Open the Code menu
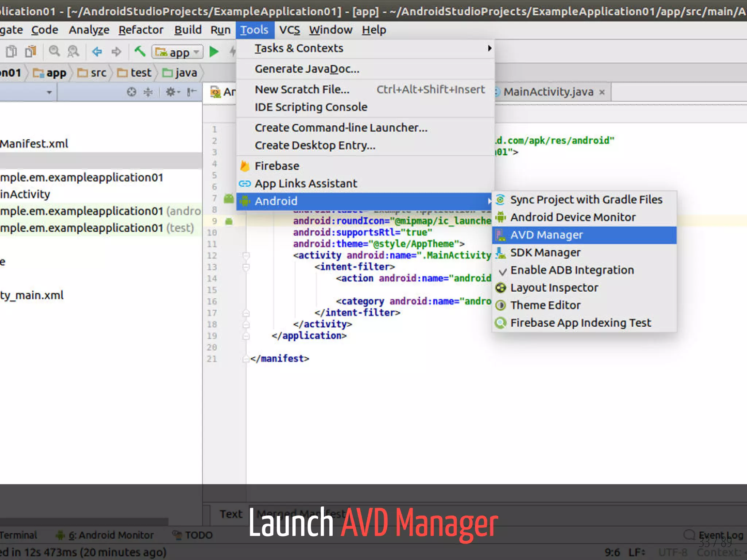The height and width of the screenshot is (560, 747). [x=44, y=30]
